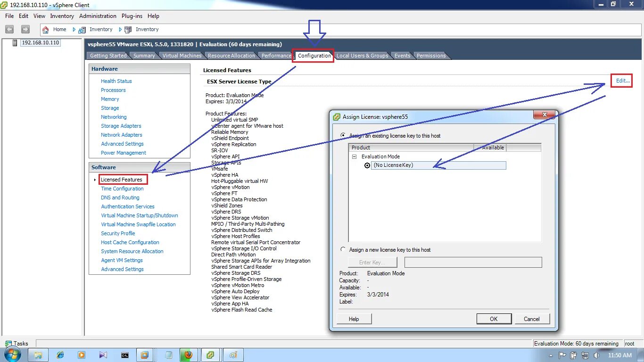Select the (No License Key) radio option

pyautogui.click(x=367, y=165)
